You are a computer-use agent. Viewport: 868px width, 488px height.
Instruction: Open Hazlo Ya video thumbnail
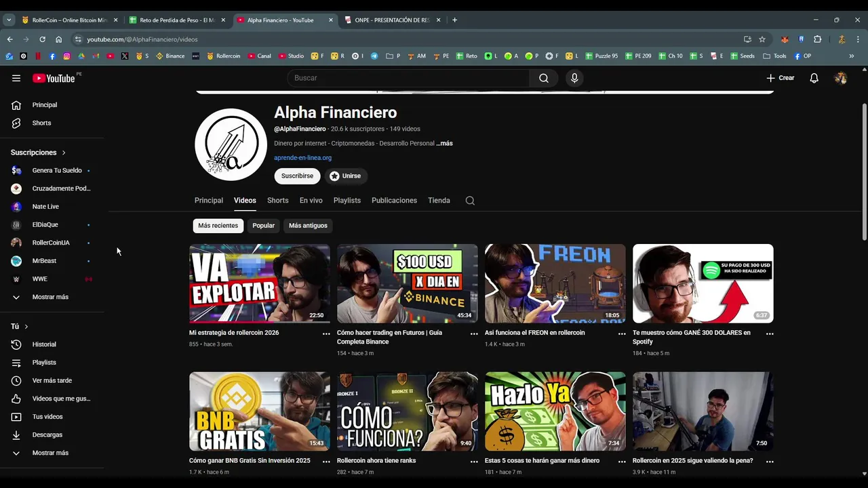click(x=555, y=411)
